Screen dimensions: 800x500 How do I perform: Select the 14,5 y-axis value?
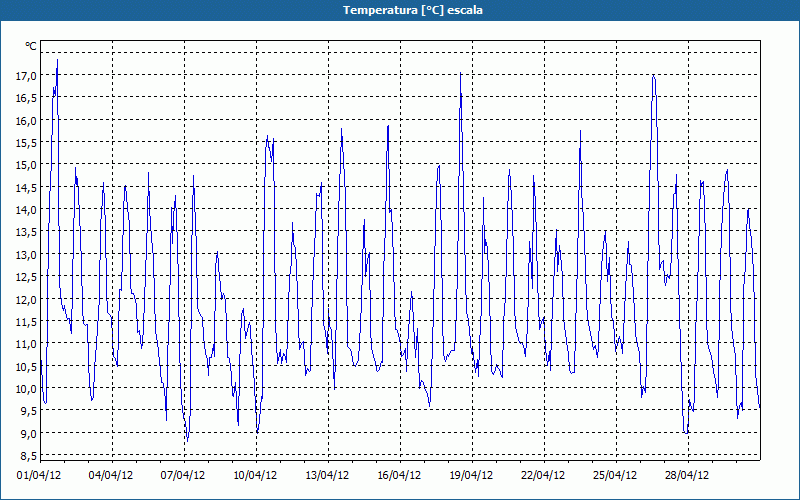[x=26, y=188]
